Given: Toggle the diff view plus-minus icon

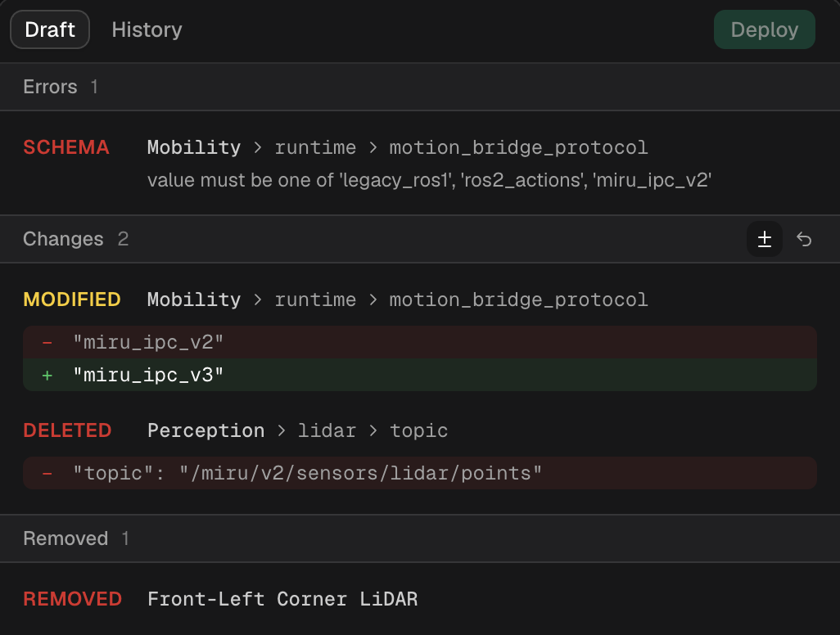Looking at the screenshot, I should [765, 239].
